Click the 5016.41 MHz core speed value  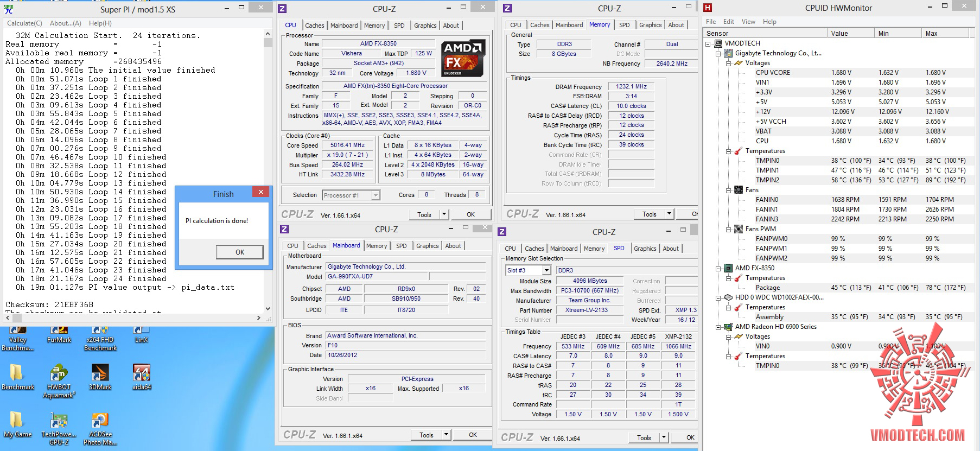(347, 145)
